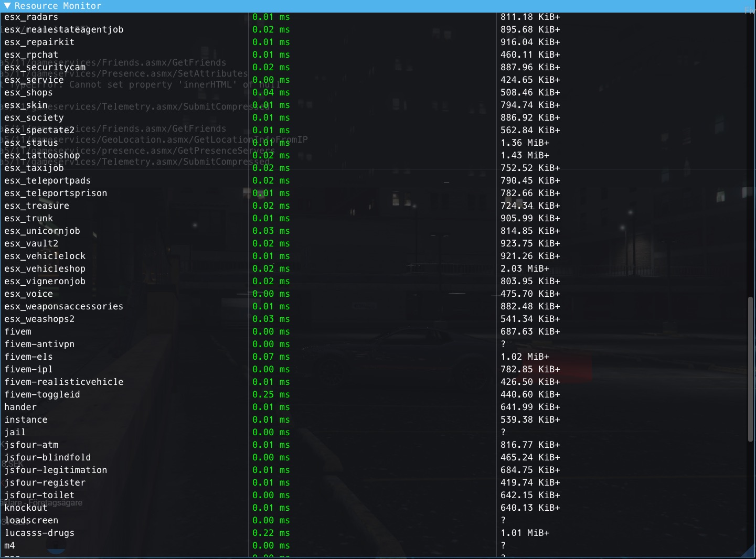Click the 905.99 KiB+ memory value

coord(530,219)
